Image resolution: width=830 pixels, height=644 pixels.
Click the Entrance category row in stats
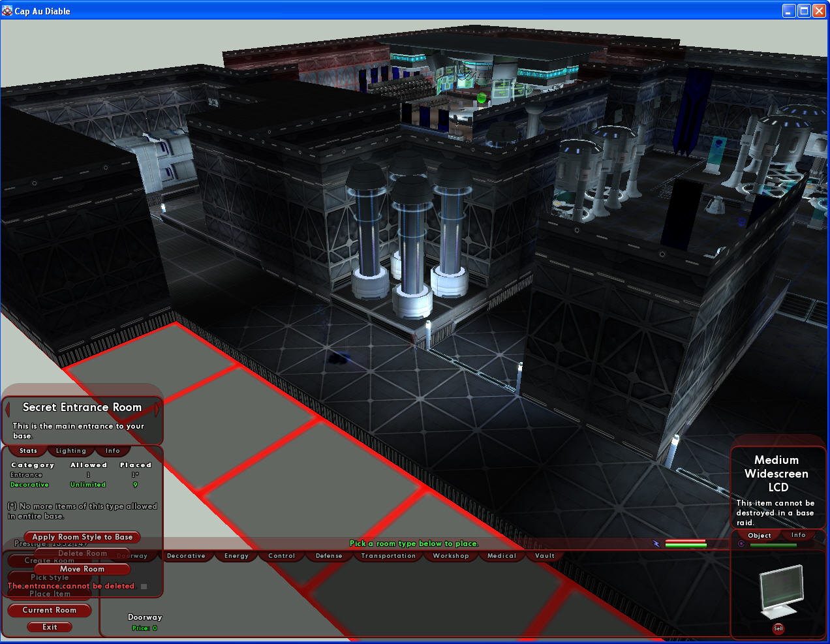74,475
